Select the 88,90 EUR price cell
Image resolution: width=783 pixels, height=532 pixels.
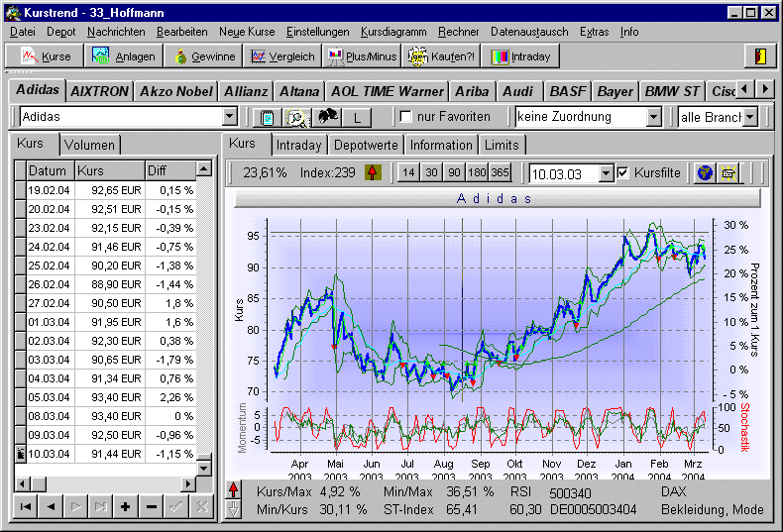[109, 285]
